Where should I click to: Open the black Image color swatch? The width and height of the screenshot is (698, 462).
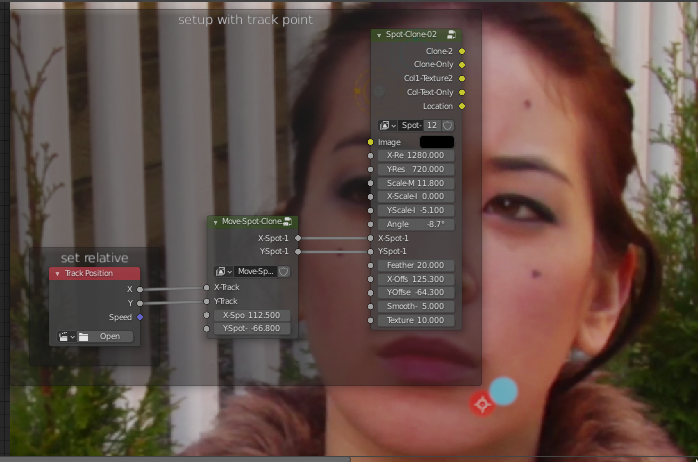[437, 142]
